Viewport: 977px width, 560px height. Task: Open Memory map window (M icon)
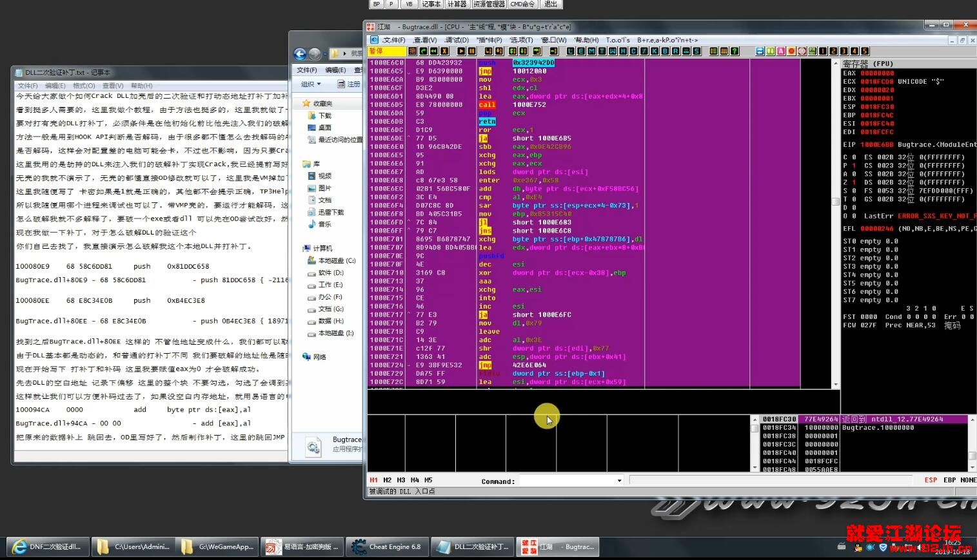[591, 51]
